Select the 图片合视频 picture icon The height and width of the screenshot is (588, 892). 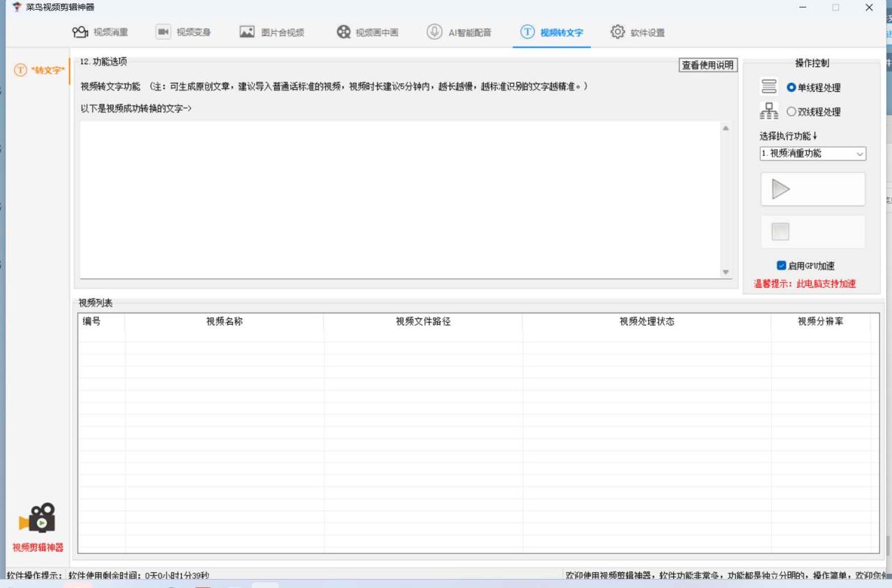247,31
